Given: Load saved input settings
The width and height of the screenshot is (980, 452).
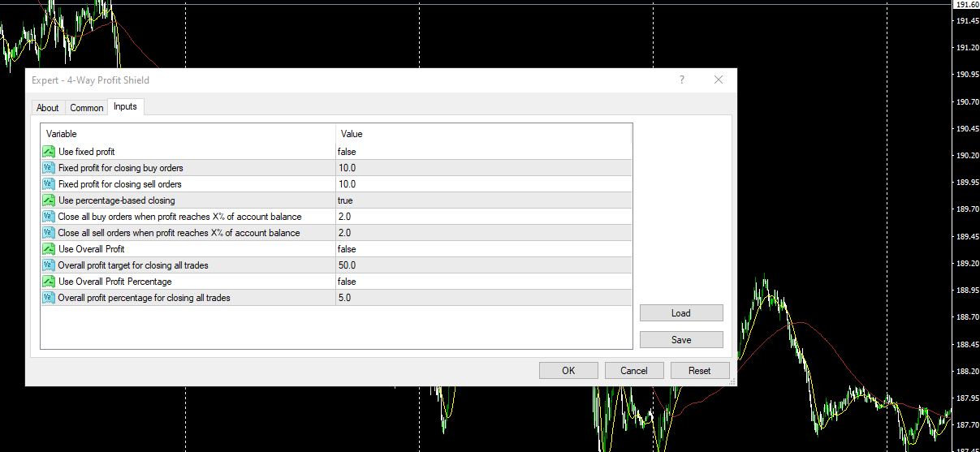Looking at the screenshot, I should (681, 313).
